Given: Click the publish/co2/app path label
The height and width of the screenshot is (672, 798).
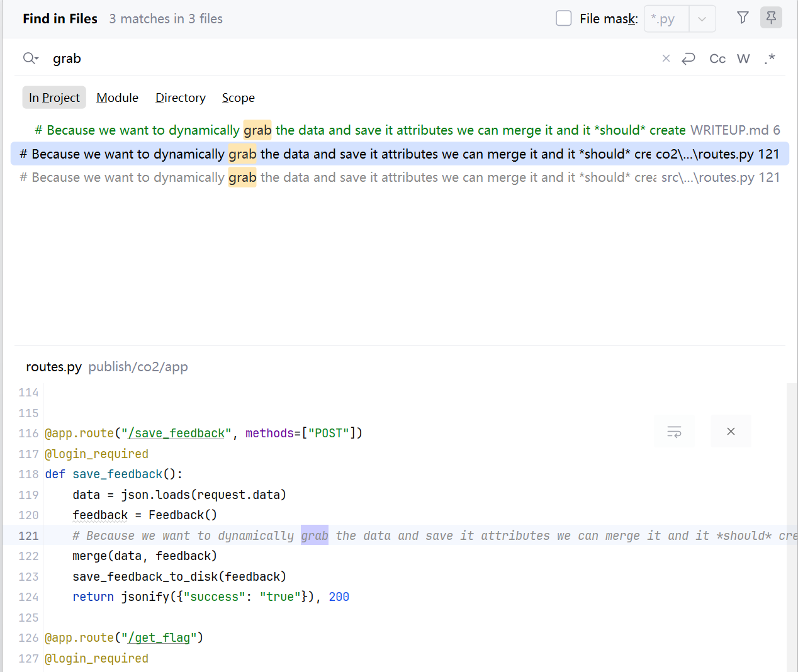Looking at the screenshot, I should pos(138,367).
